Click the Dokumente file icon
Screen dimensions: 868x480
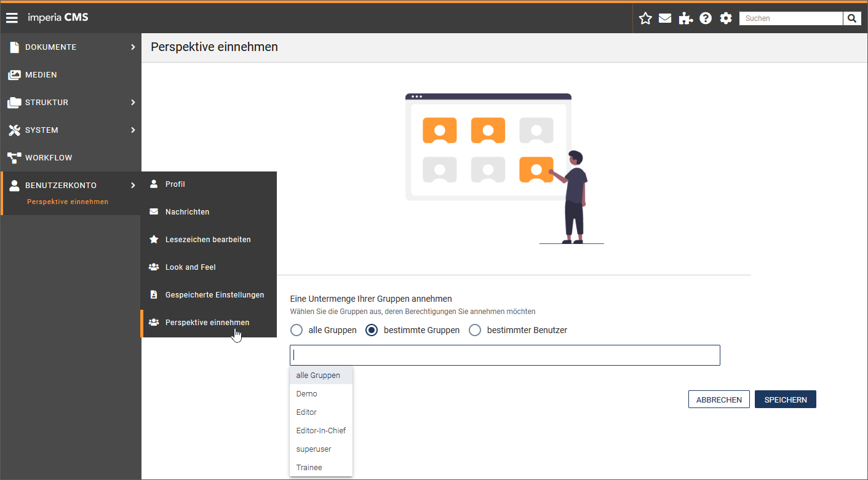tap(14, 47)
